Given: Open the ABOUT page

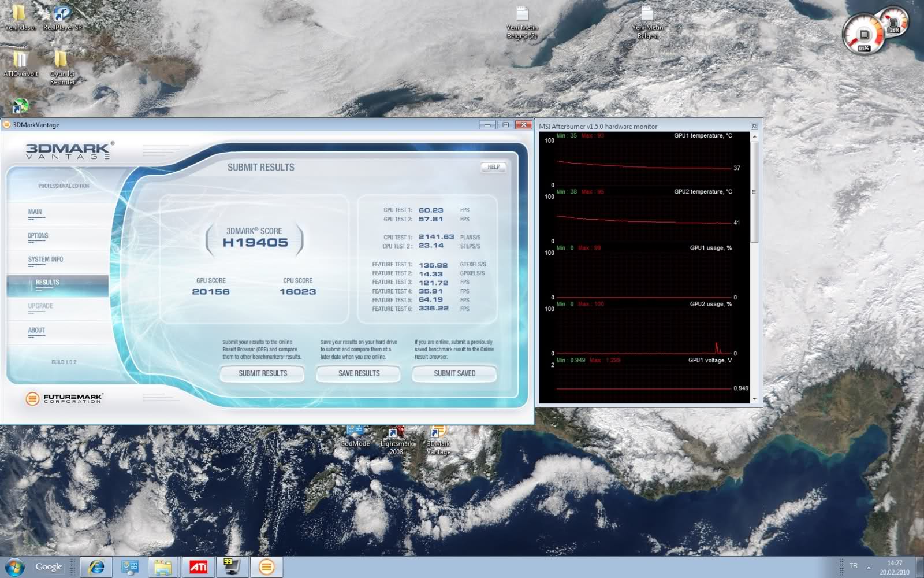Looking at the screenshot, I should click(36, 331).
